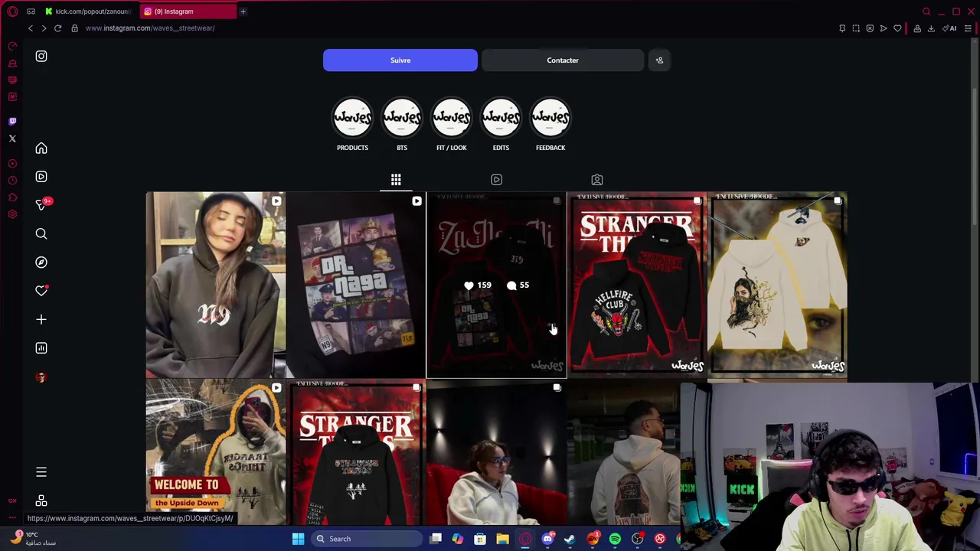Open Discord from the taskbar
The height and width of the screenshot is (551, 980).
point(547,539)
